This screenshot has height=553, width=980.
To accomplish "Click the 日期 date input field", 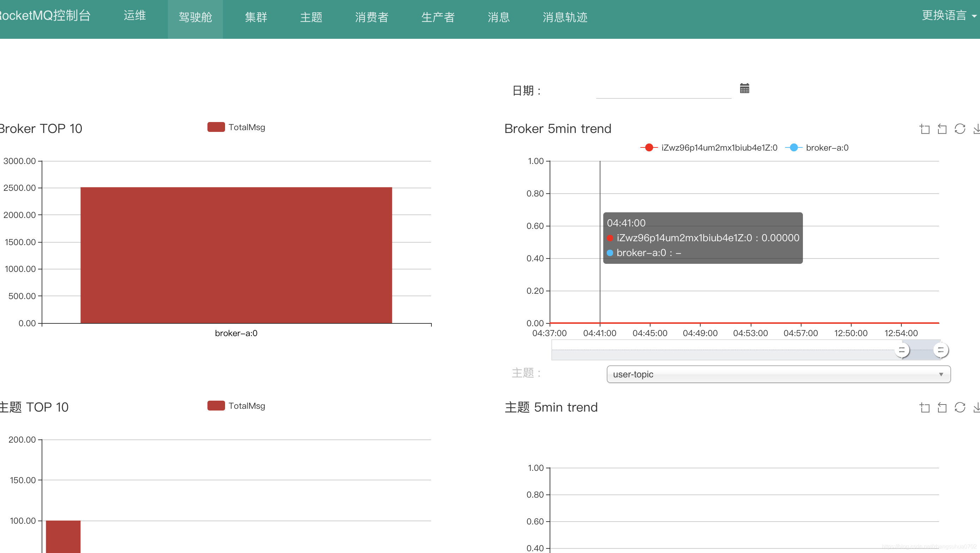I will [663, 91].
